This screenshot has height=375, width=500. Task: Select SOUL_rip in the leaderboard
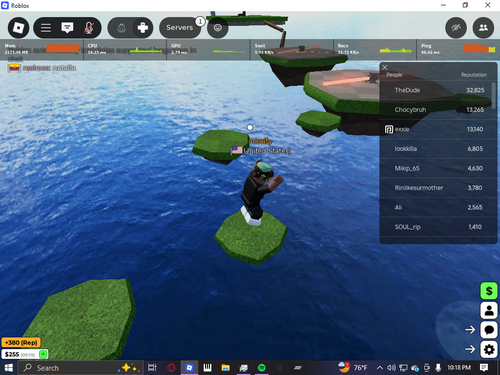[x=438, y=227]
